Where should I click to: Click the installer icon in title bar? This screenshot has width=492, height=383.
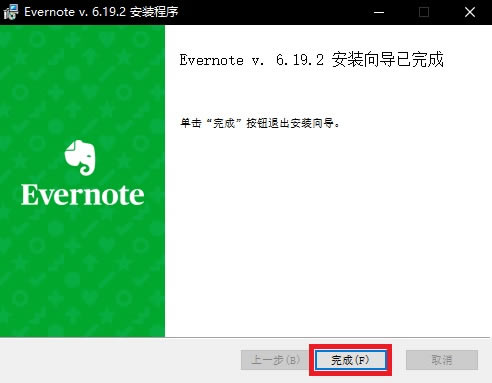pyautogui.click(x=11, y=12)
